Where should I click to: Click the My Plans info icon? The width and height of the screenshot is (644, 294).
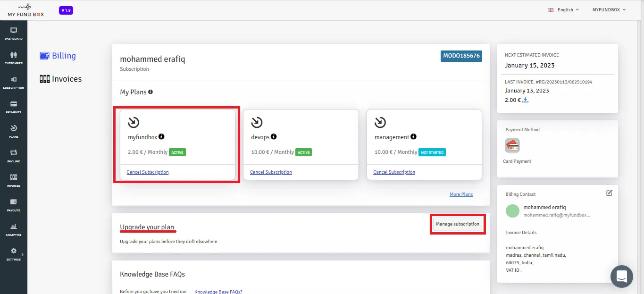point(151,92)
